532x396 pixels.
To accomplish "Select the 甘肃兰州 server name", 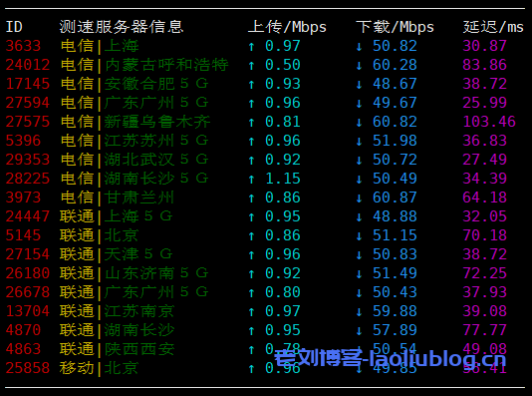I will coord(139,198).
